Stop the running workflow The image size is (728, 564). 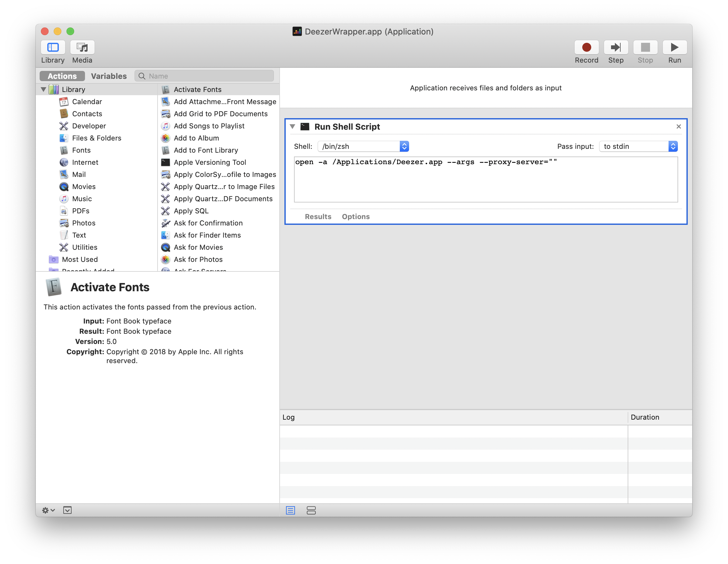click(x=645, y=48)
